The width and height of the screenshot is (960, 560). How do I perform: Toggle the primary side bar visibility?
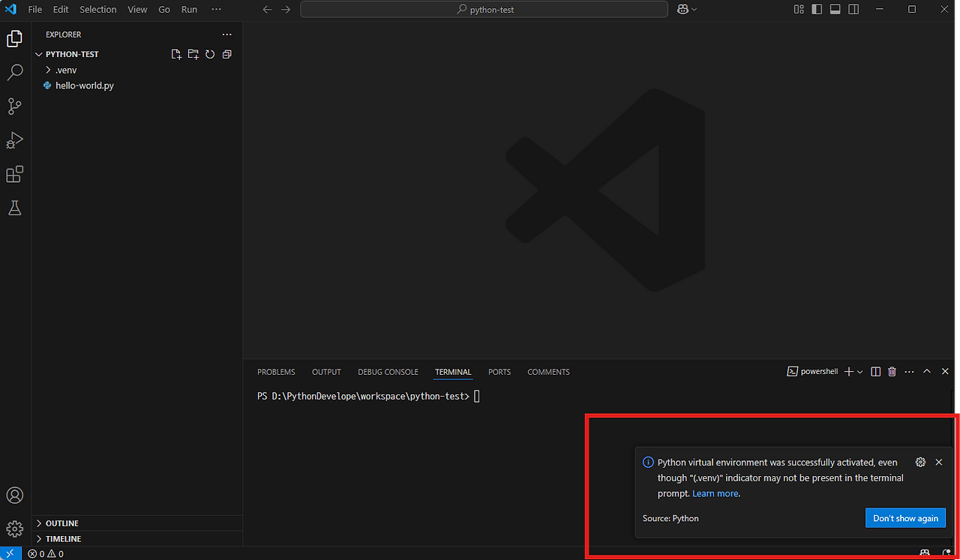coord(817,10)
